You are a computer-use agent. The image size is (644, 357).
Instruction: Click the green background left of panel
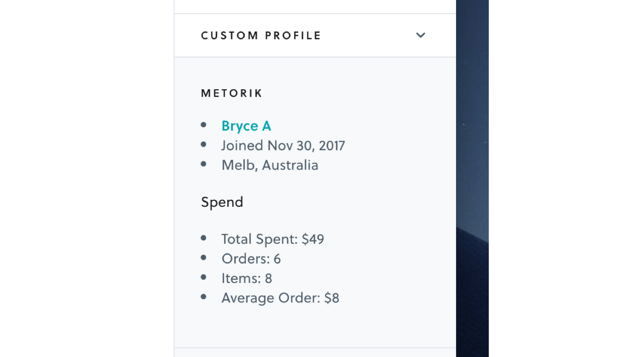pos(78,178)
